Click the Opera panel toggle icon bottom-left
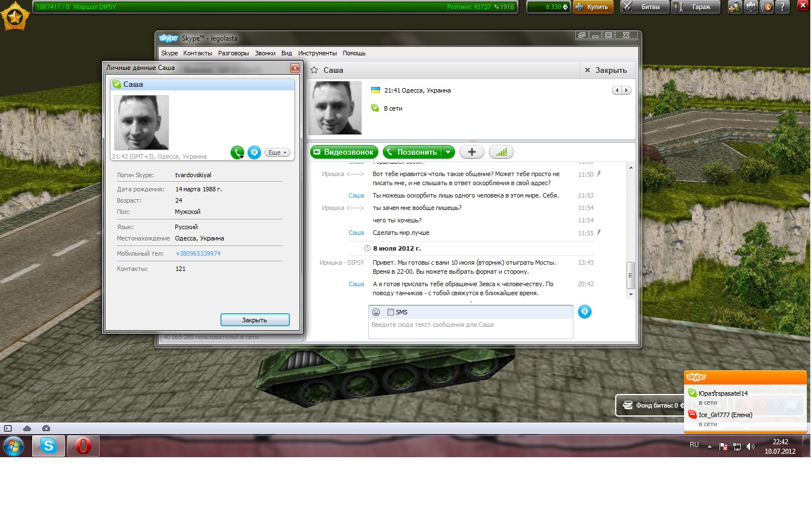The height and width of the screenshot is (508, 812). (x=8, y=428)
